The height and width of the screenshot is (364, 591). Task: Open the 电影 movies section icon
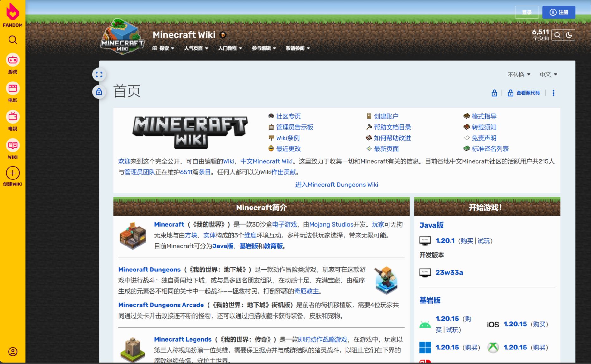13,88
